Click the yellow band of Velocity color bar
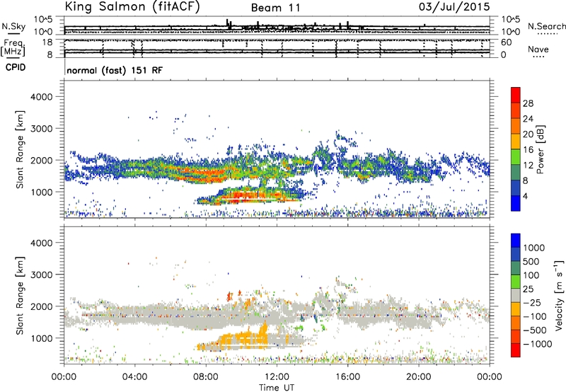The height and width of the screenshot is (392, 566). click(x=516, y=309)
